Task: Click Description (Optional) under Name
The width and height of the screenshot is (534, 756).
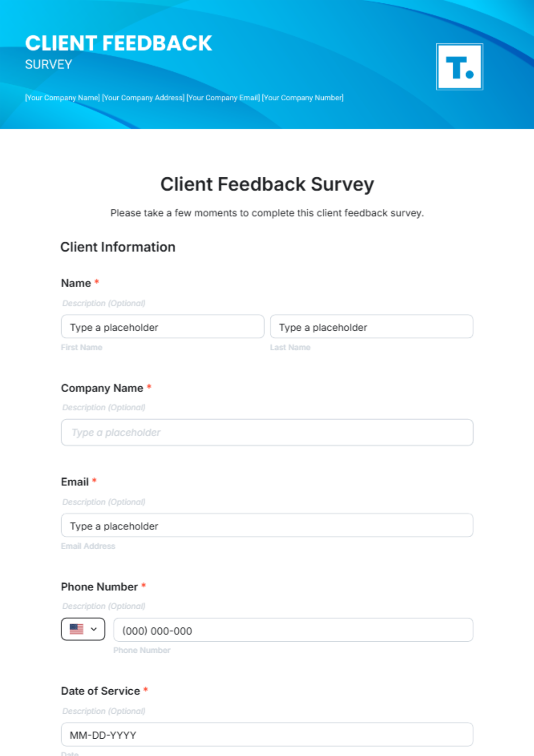Action: (103, 303)
